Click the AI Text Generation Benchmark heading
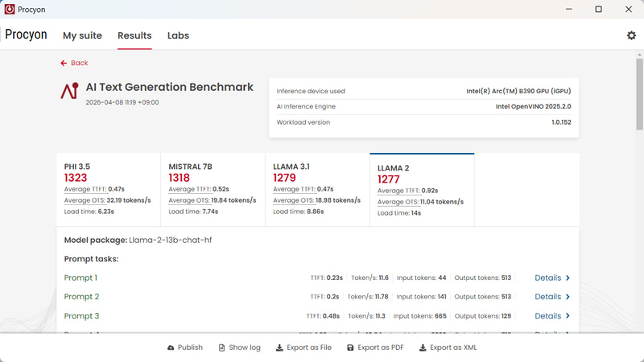Image resolution: width=644 pixels, height=362 pixels. pyautogui.click(x=170, y=87)
